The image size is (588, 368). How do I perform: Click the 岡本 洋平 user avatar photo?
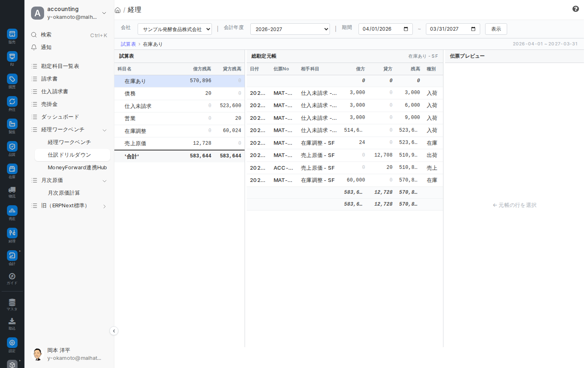[x=38, y=354]
